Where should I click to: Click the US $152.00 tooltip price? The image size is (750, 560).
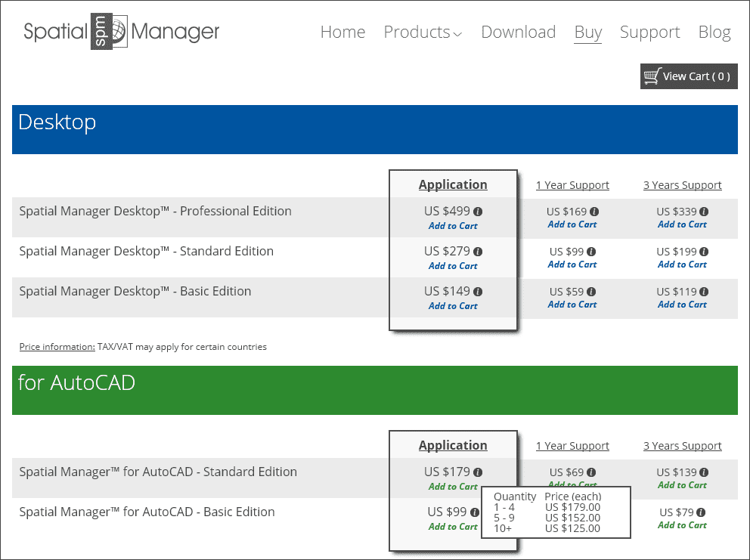point(572,518)
